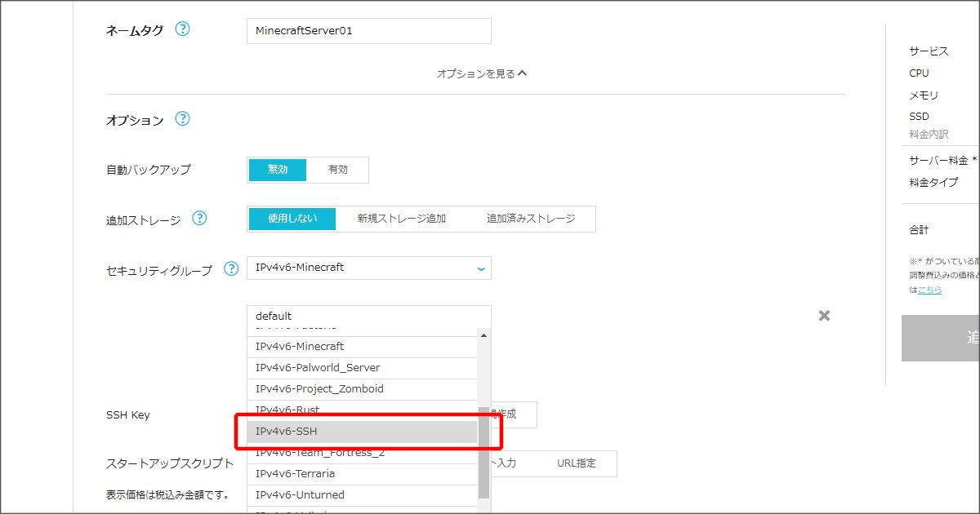Click the dropdown list scrollbar up arrow
This screenshot has height=514, width=980.
tap(483, 335)
